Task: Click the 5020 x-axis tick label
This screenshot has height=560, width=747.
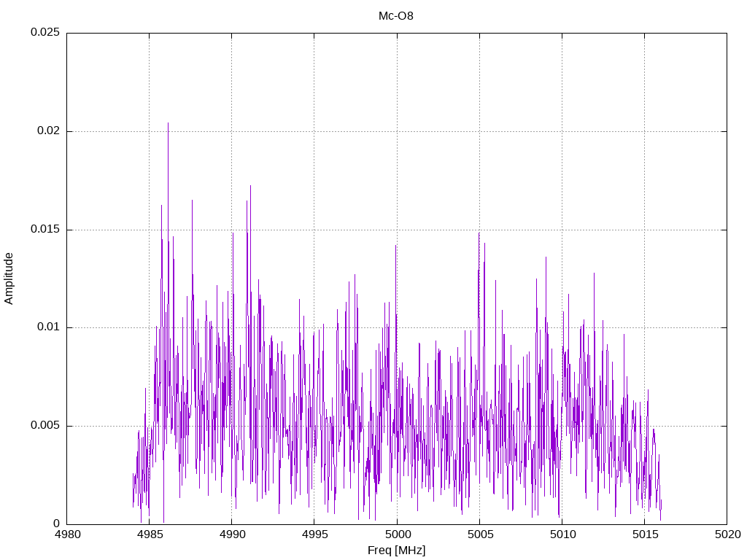Action: click(x=727, y=534)
